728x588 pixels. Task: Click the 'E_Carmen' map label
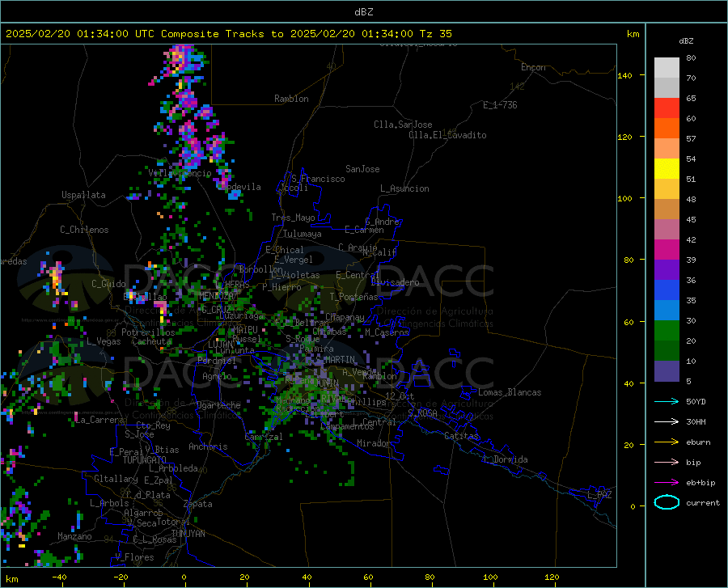pyautogui.click(x=364, y=229)
